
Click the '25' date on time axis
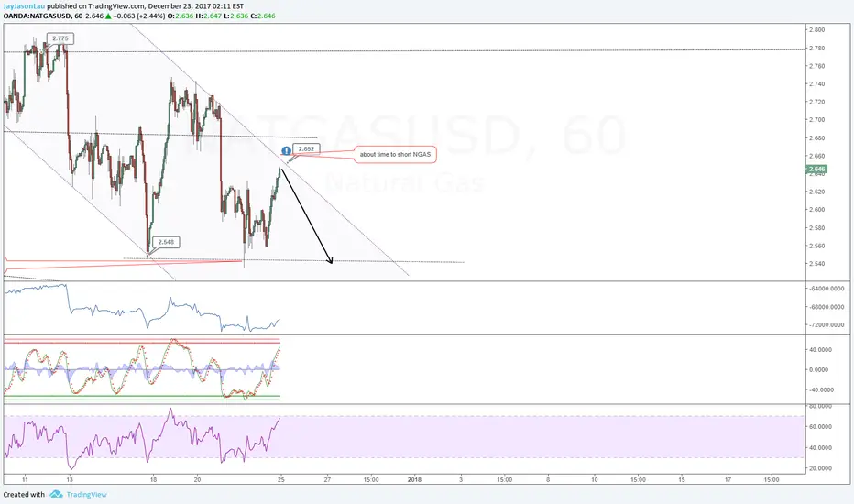pos(281,479)
